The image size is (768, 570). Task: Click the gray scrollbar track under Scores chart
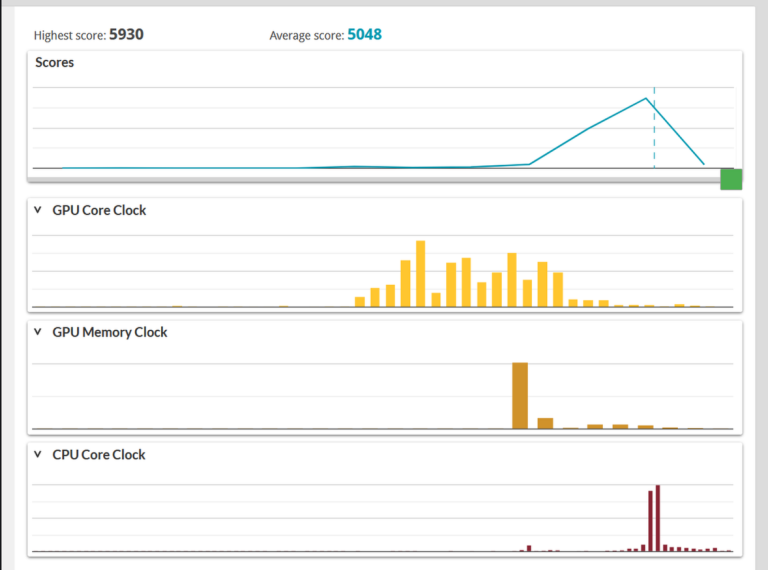[370, 177]
